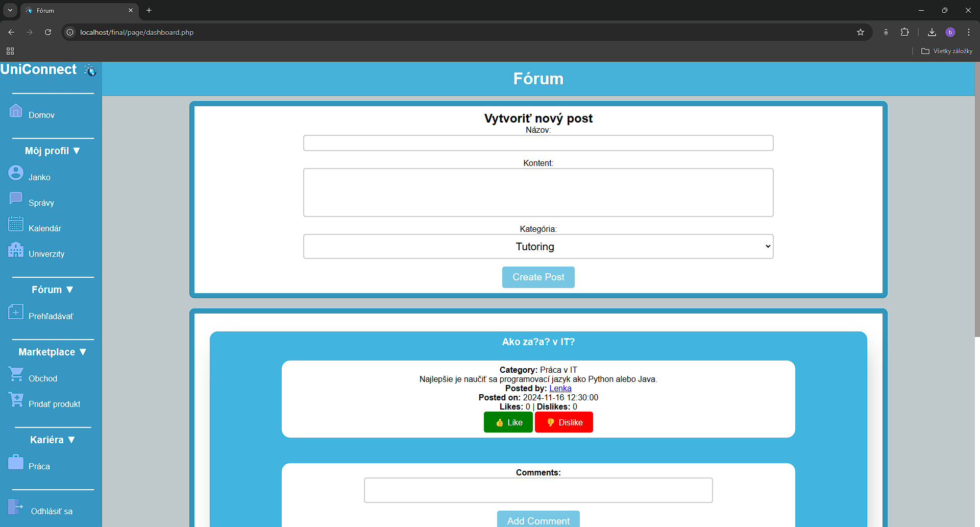Go back to the previous page

(x=11, y=32)
